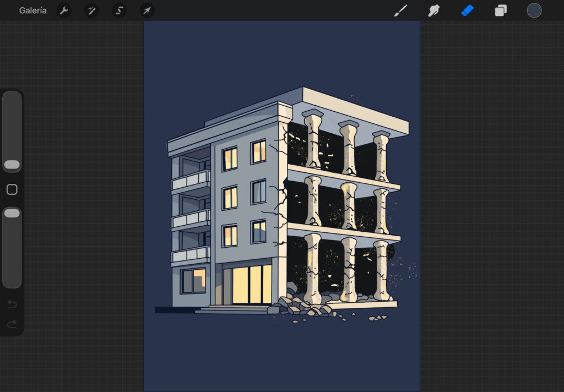Image resolution: width=564 pixels, height=392 pixels.
Task: Select the Paint brush tool
Action: (400, 10)
